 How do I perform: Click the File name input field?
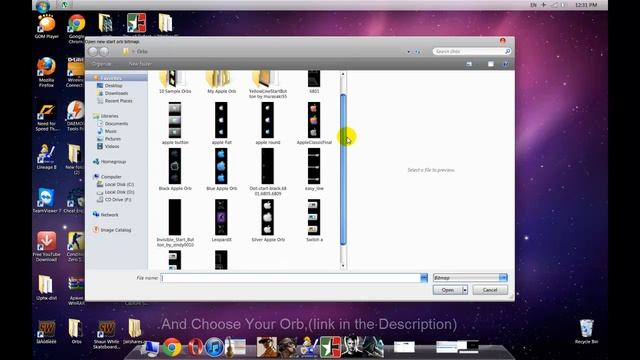pos(290,278)
